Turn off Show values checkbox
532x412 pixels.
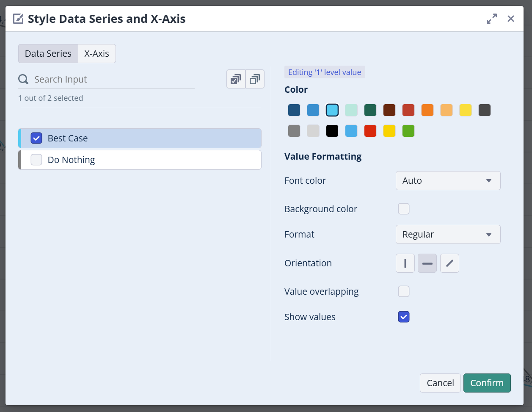click(404, 317)
